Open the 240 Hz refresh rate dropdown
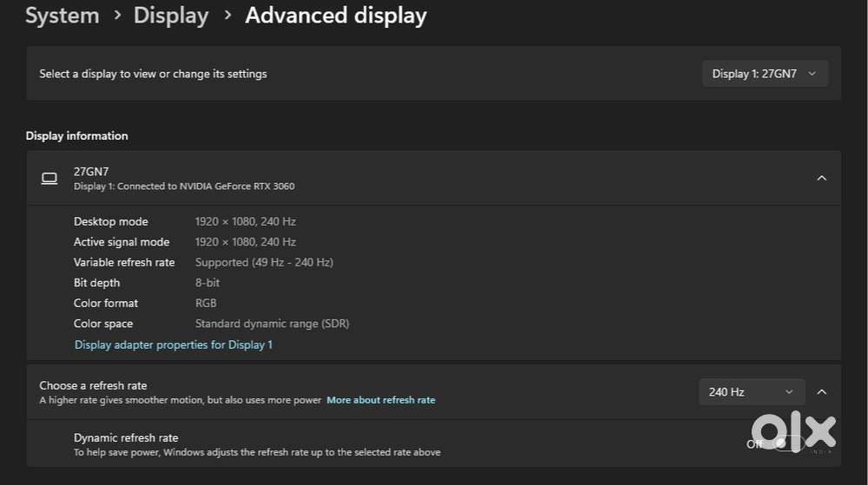Screen dimensions: 868x485 (751, 392)
